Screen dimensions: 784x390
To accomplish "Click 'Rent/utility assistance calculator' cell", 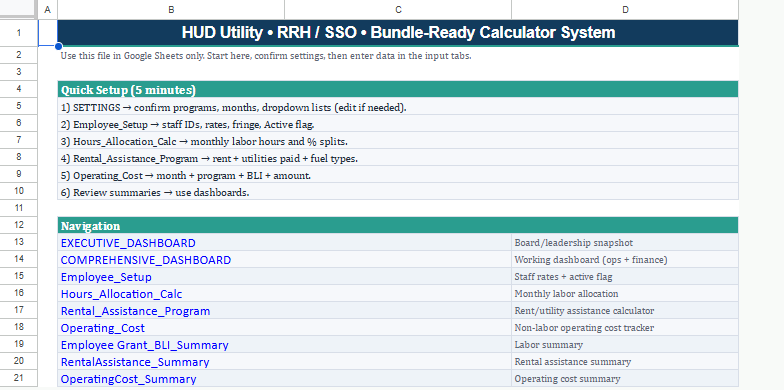I will click(x=625, y=310).
